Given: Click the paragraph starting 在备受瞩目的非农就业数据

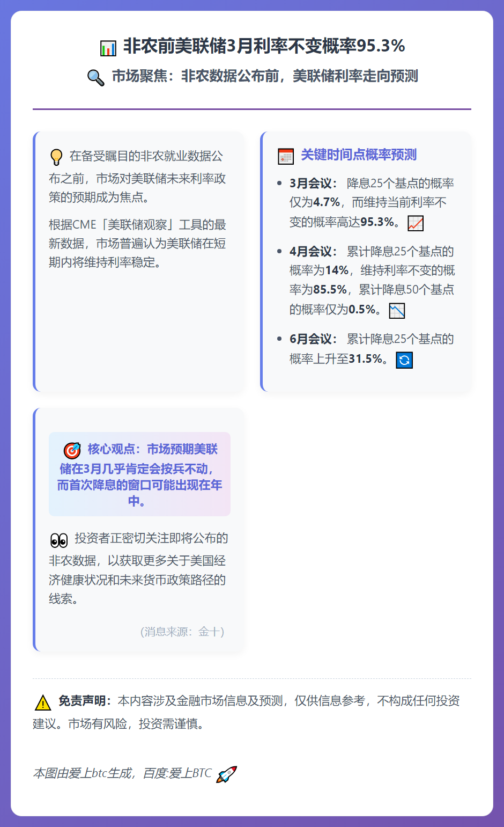Looking at the screenshot, I should click(x=137, y=177).
